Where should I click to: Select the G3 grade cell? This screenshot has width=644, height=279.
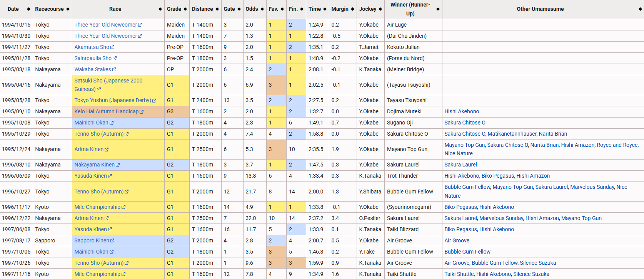pos(177,111)
